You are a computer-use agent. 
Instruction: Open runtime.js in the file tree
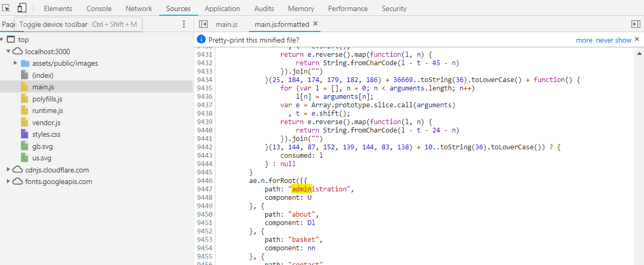[47, 110]
